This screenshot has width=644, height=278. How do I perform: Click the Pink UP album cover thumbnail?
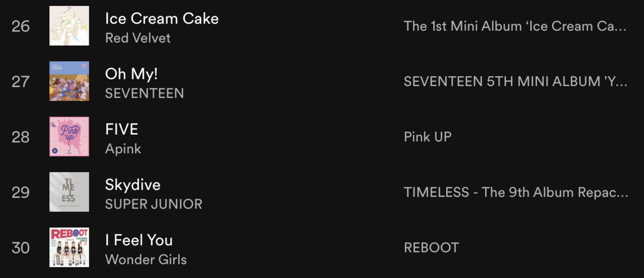click(x=69, y=137)
